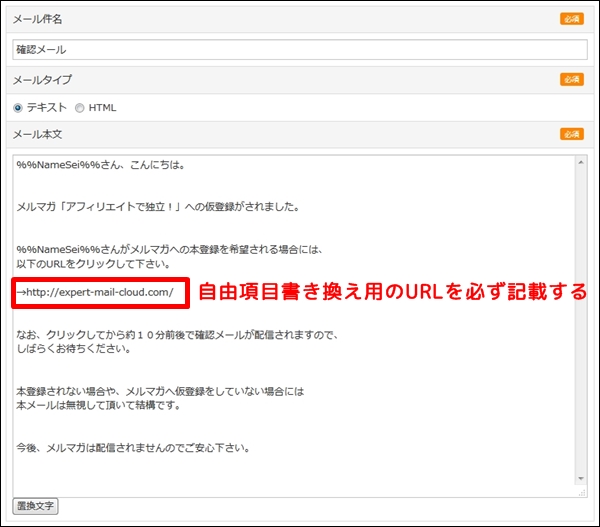Image resolution: width=600 pixels, height=527 pixels.
Task: Click the greeting line %%NameSei%%さん、こんにちは。
Action: pos(101,165)
